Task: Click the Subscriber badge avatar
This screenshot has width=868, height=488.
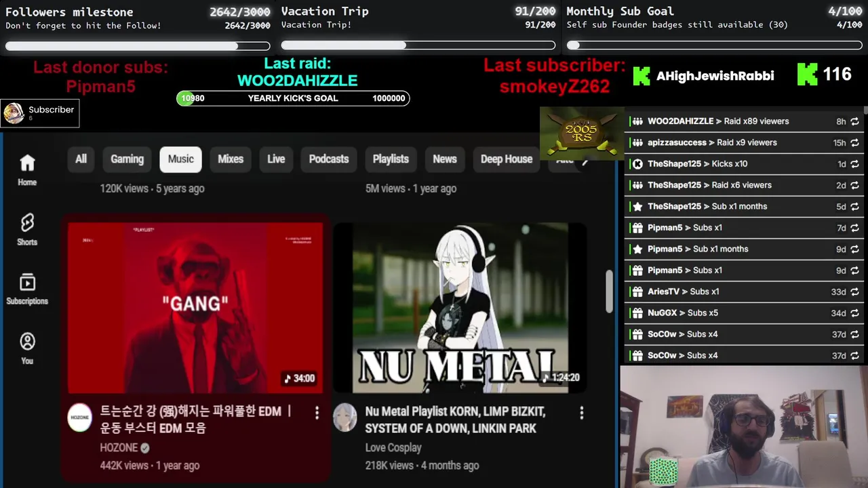Action: point(14,113)
